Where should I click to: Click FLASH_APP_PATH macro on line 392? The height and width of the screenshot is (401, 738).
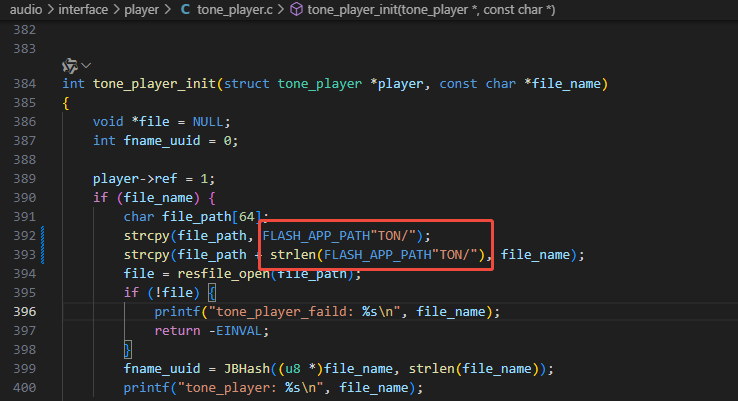pyautogui.click(x=316, y=236)
